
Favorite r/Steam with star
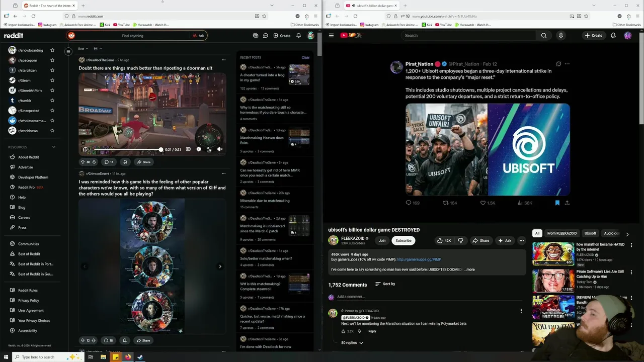coord(52,80)
